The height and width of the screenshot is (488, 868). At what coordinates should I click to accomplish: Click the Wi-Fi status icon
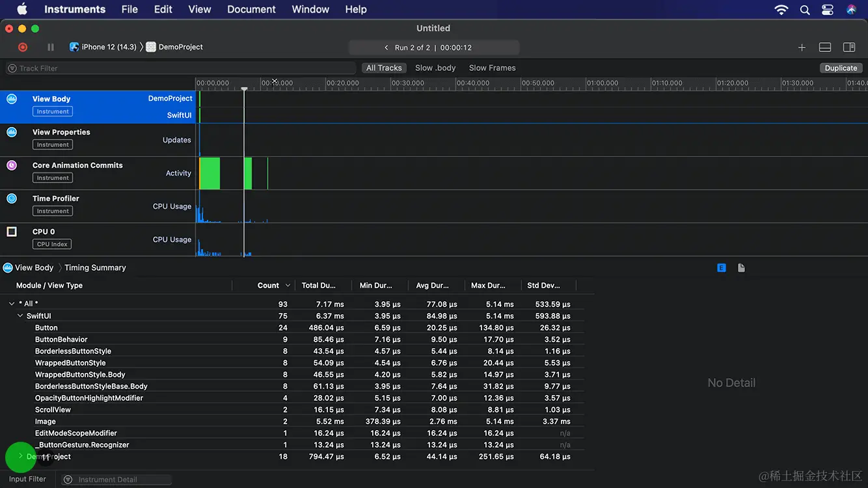[781, 9]
